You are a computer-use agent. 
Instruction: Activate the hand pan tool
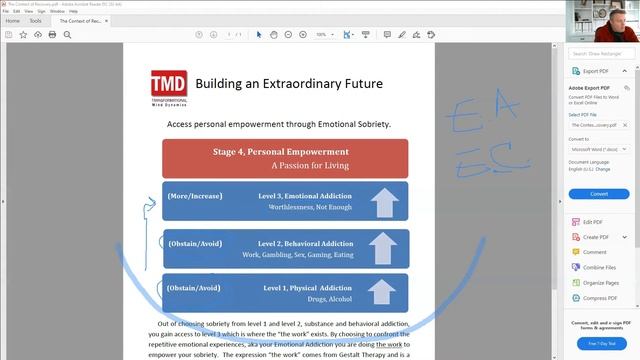(273, 35)
